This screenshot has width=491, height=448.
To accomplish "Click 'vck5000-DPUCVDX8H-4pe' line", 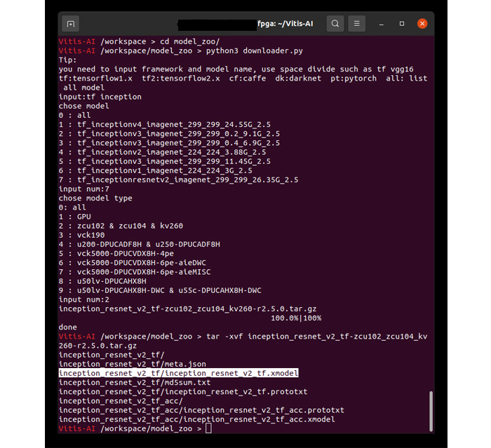I will coord(126,254).
